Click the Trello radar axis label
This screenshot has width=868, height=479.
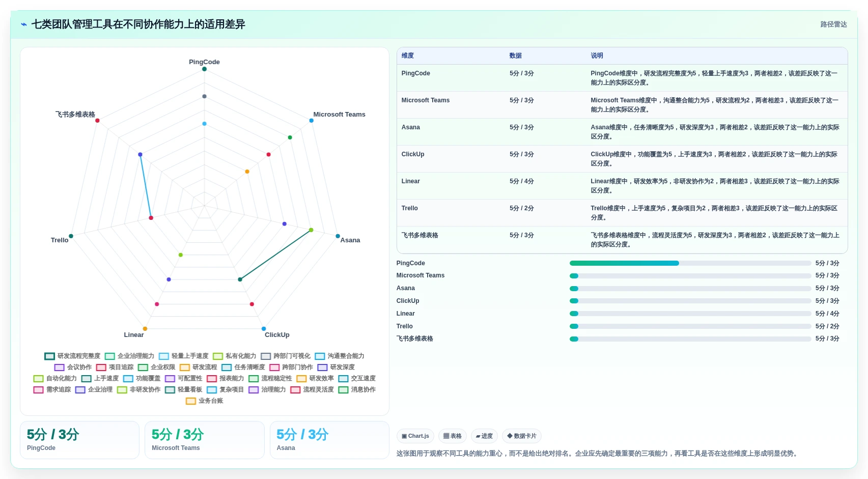tap(60, 240)
